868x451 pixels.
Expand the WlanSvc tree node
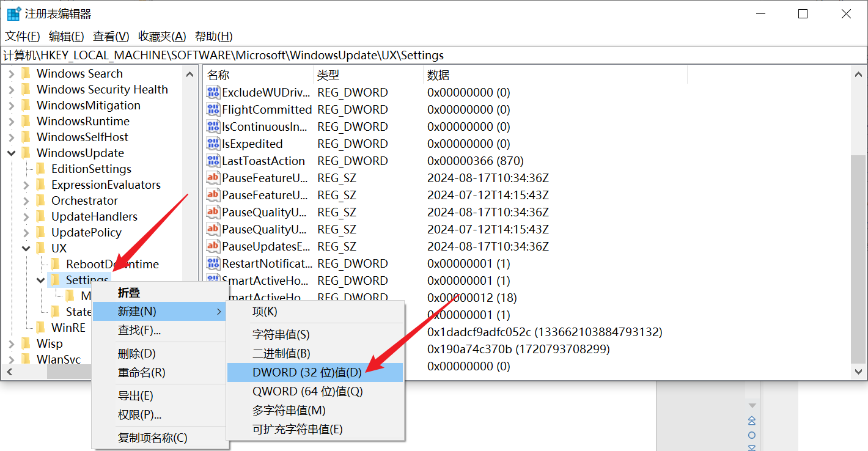11,359
